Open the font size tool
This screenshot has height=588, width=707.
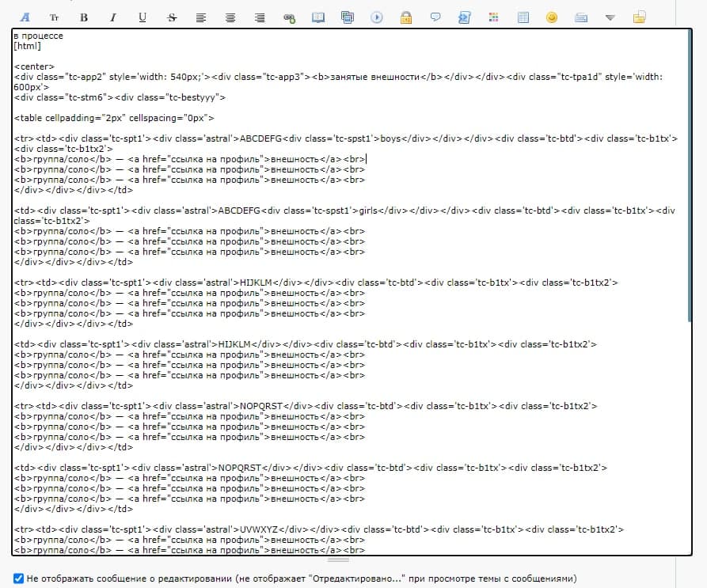coord(55,17)
